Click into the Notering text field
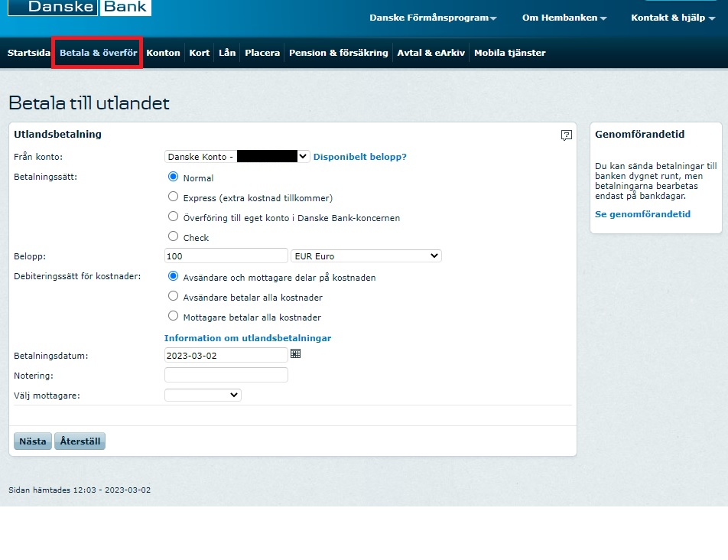Image resolution: width=728 pixels, height=560 pixels. (226, 375)
